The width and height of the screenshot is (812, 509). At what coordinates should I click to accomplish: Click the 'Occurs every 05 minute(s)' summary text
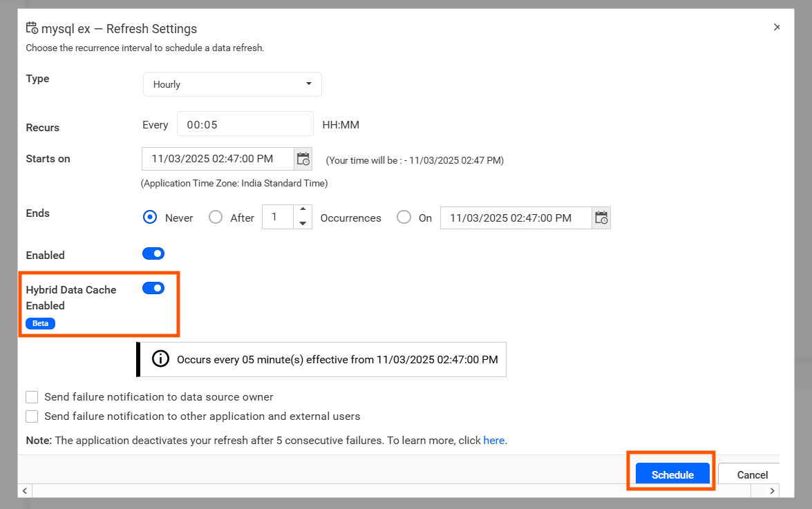click(337, 360)
